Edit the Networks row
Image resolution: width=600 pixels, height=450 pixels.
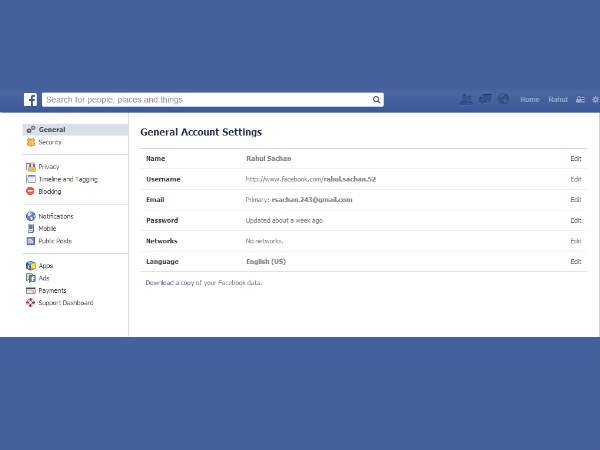576,241
